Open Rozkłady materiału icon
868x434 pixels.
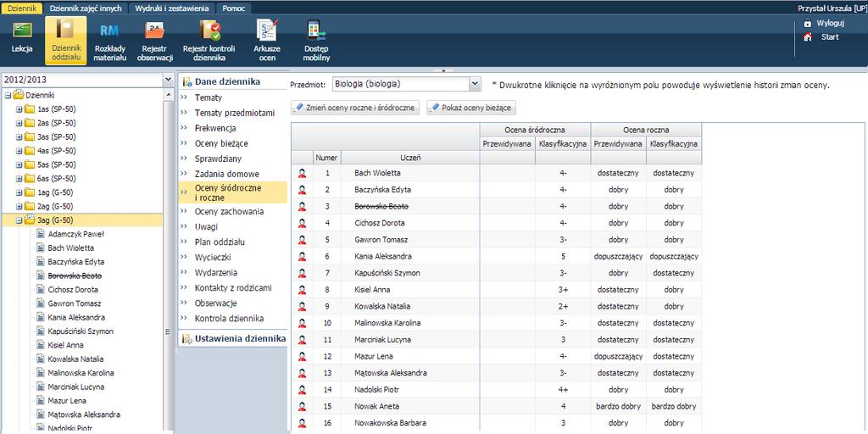[x=109, y=30]
